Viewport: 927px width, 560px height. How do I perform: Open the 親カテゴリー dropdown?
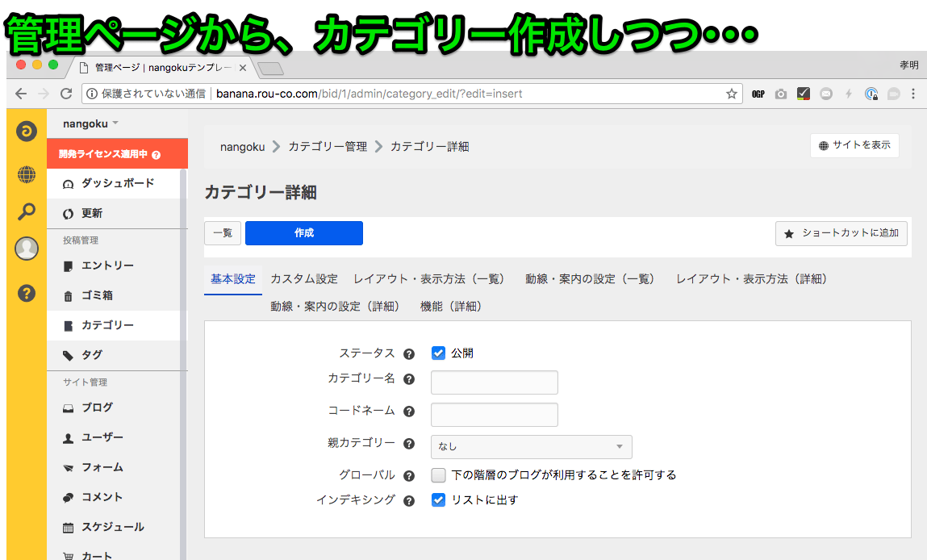(532, 447)
